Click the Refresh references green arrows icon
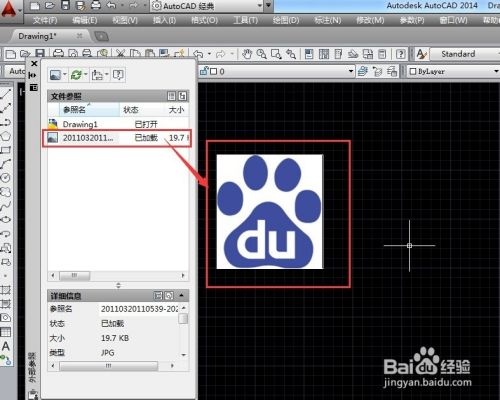500x400 pixels. point(76,75)
